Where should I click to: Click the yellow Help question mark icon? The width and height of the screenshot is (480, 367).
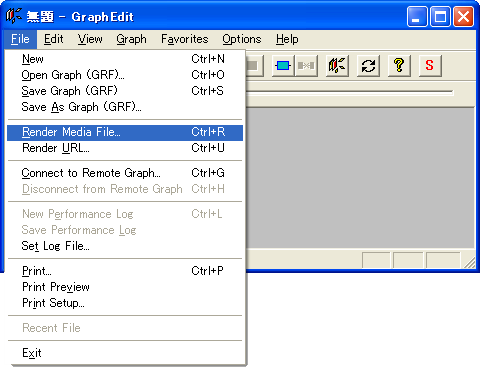pos(399,66)
